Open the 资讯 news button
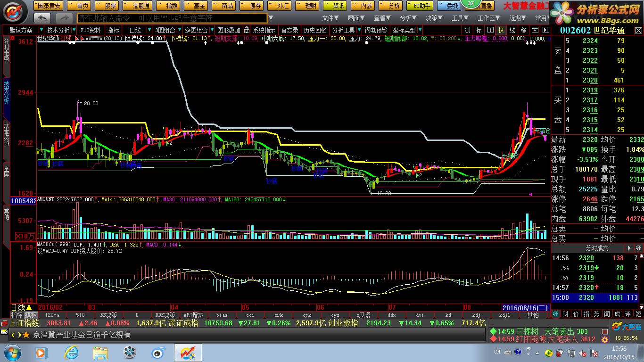 point(335,6)
